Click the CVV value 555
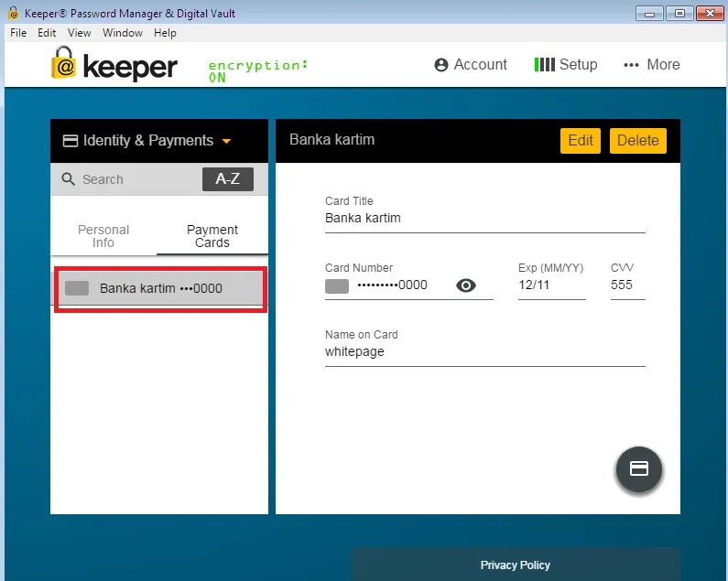 [622, 285]
